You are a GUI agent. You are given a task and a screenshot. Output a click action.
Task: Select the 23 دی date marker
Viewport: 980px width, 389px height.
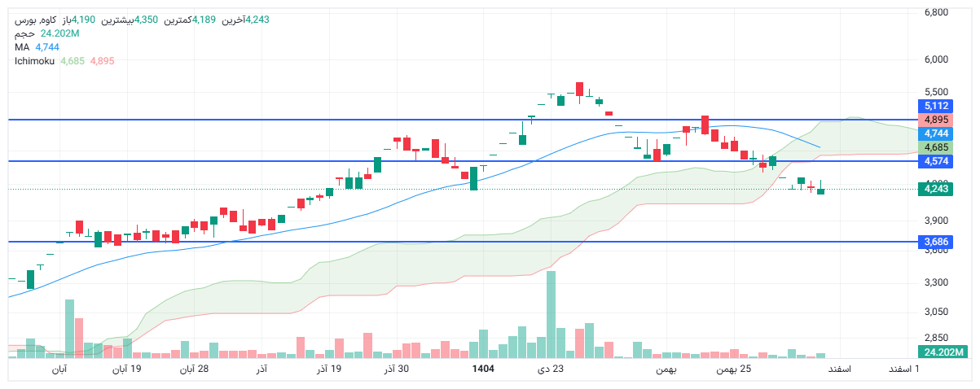pos(550,369)
